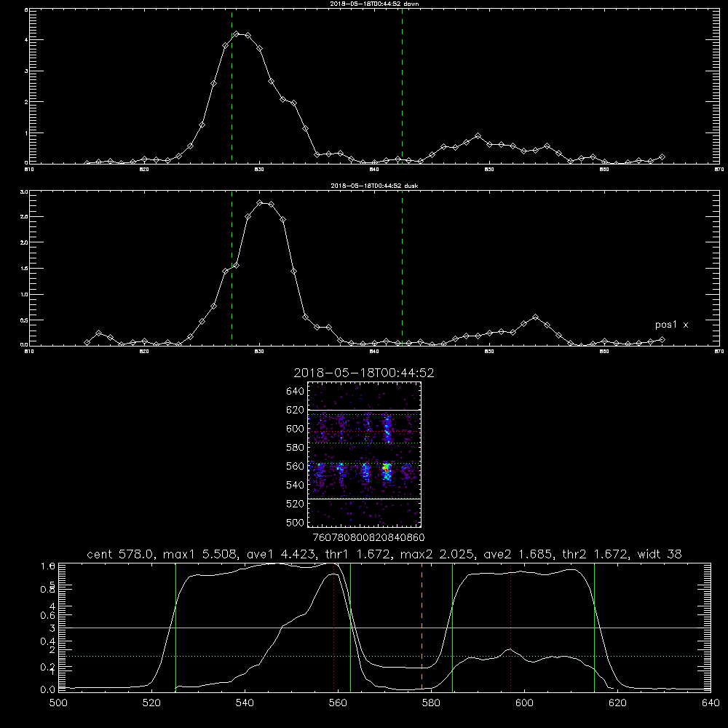Click the 620 label on heatmap y-axis
The width and height of the screenshot is (728, 728).
[296, 410]
